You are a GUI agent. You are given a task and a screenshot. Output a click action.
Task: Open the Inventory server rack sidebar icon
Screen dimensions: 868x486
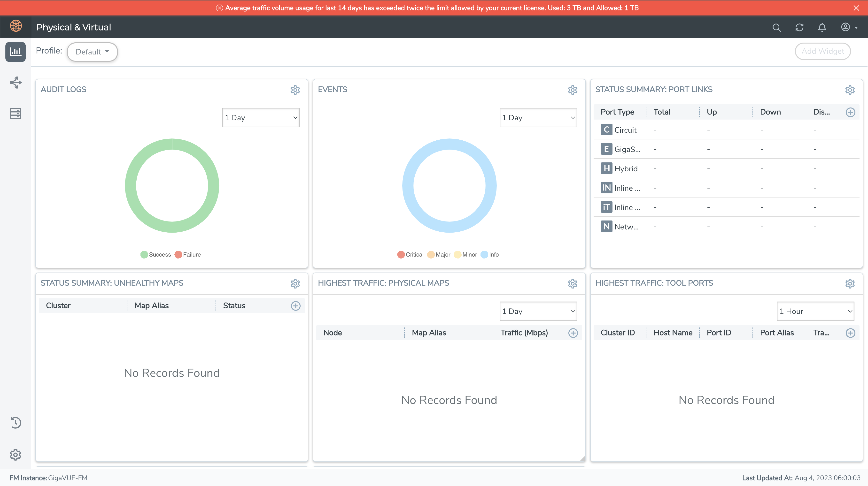coord(15,114)
